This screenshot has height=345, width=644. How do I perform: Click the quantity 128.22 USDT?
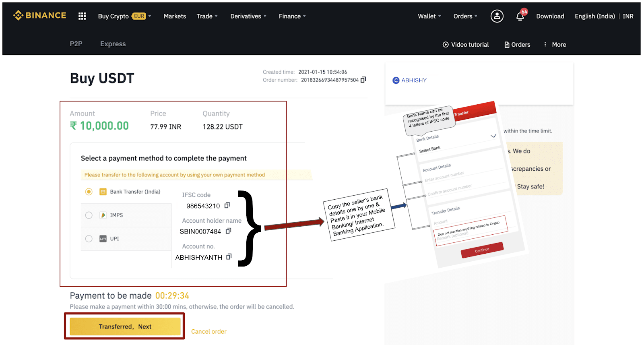[223, 127]
